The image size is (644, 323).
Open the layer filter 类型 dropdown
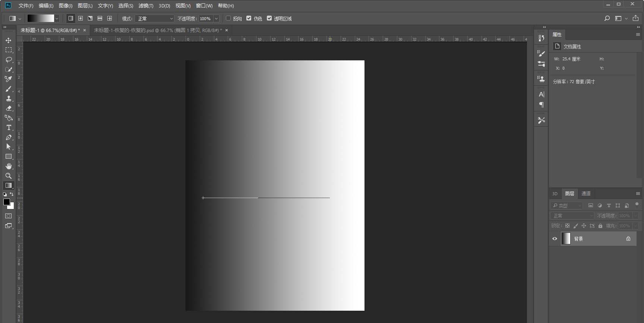566,206
